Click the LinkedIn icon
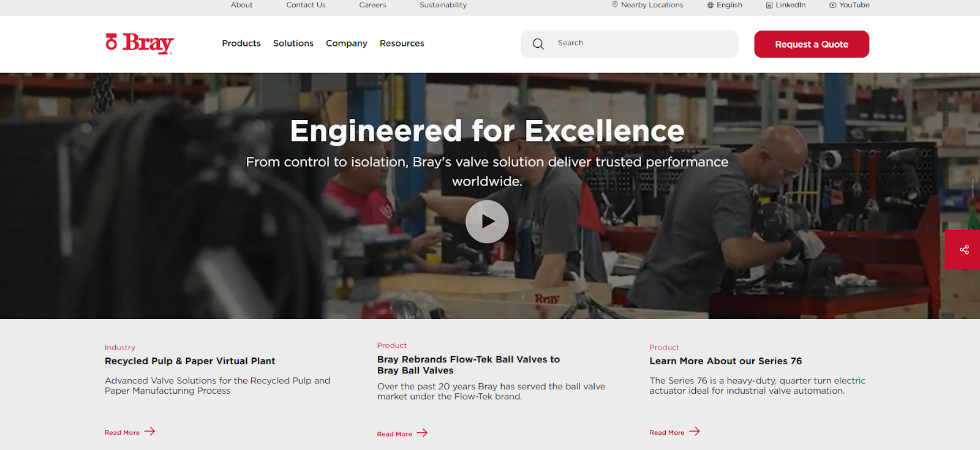This screenshot has width=980, height=450. pos(769,5)
